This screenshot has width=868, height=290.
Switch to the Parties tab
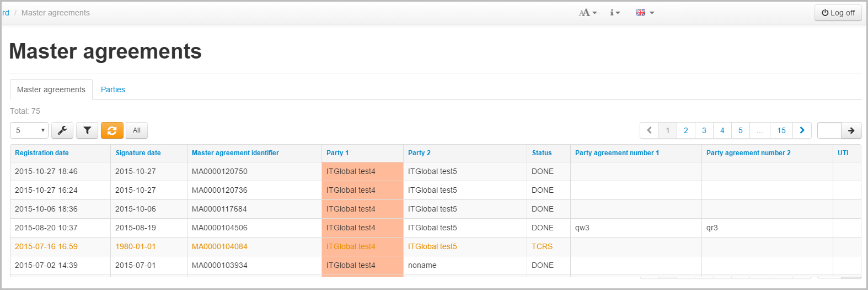[113, 89]
